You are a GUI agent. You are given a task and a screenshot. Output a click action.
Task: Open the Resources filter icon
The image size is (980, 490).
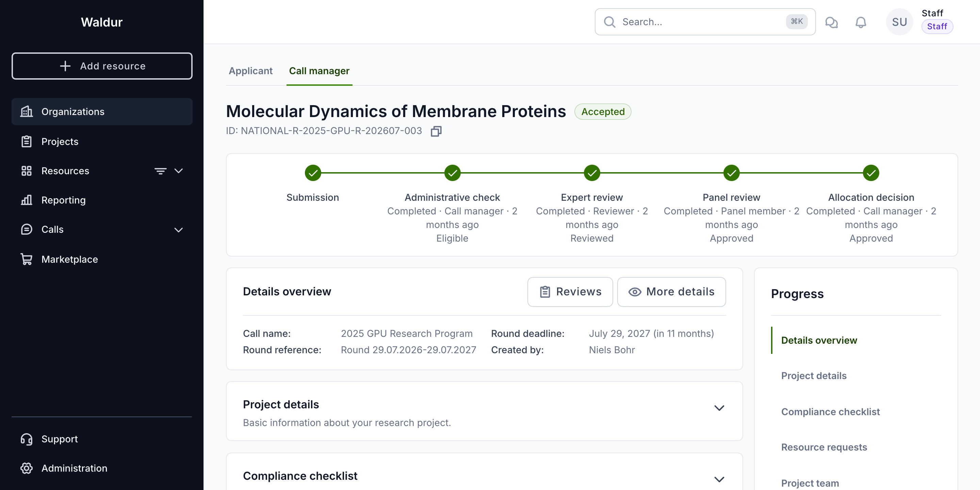(x=161, y=171)
